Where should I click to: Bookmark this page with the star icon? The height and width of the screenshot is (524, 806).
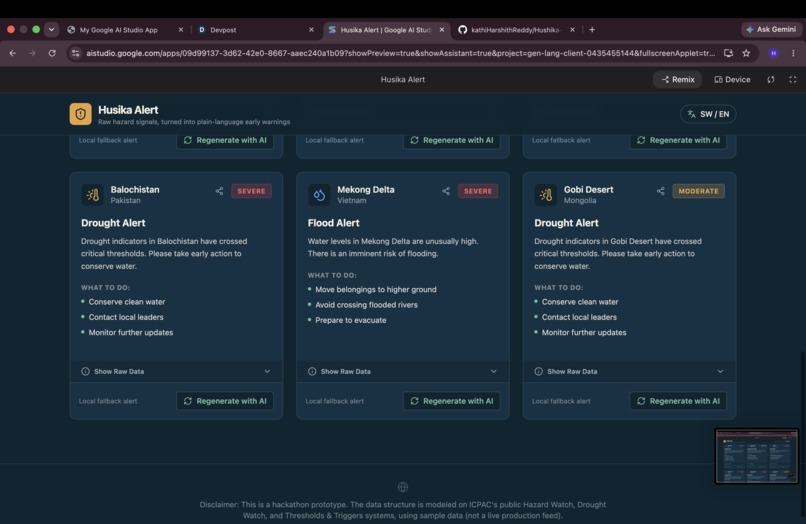click(746, 53)
